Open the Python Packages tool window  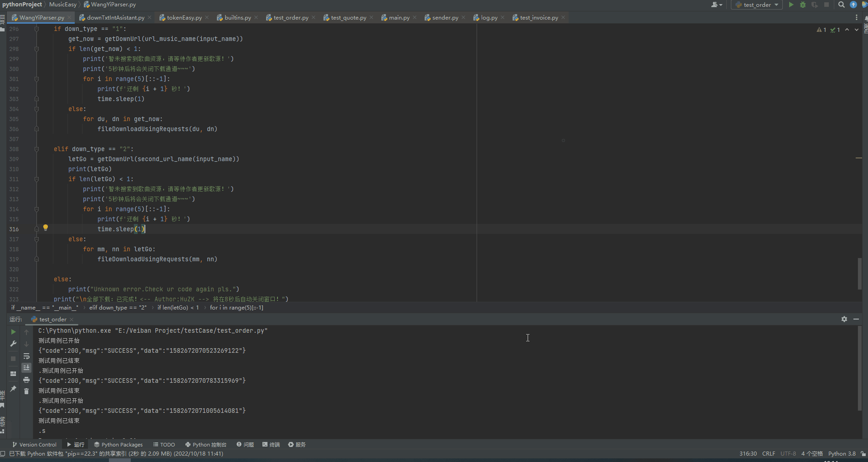point(118,444)
